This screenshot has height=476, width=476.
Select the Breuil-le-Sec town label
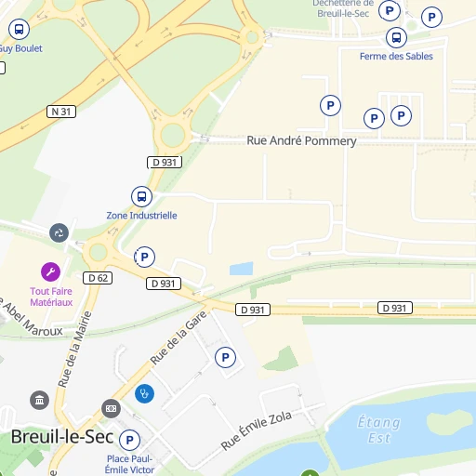[62, 437]
